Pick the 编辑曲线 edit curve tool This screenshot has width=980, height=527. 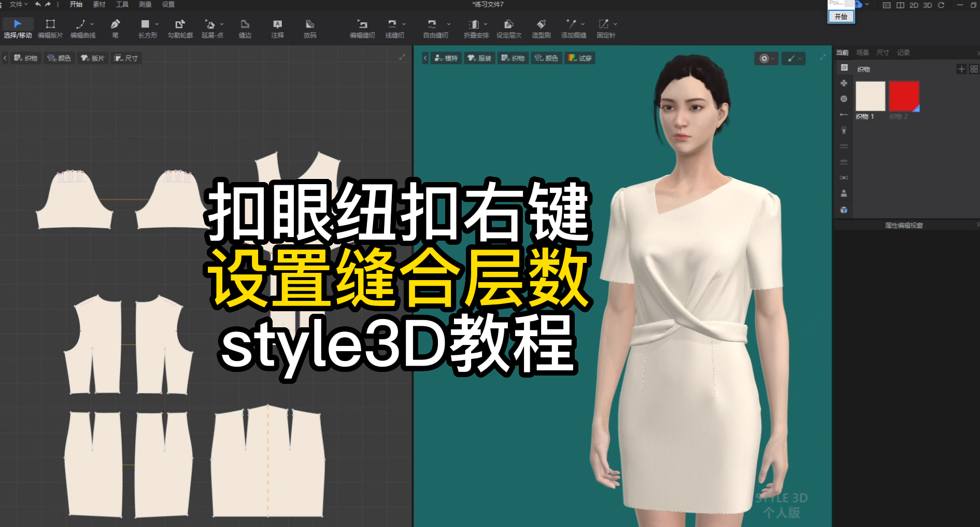[x=82, y=29]
